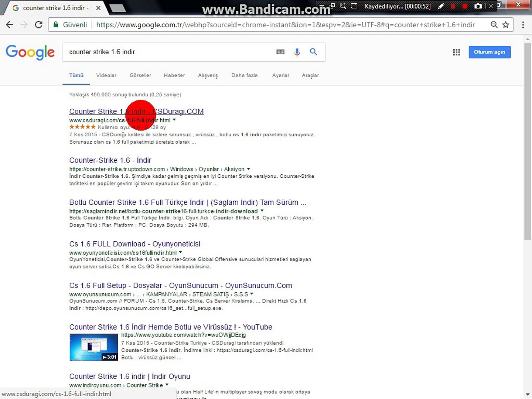532x399 pixels.
Task: Expand the saglamindir.net result dropdown arrow
Action: (262, 211)
